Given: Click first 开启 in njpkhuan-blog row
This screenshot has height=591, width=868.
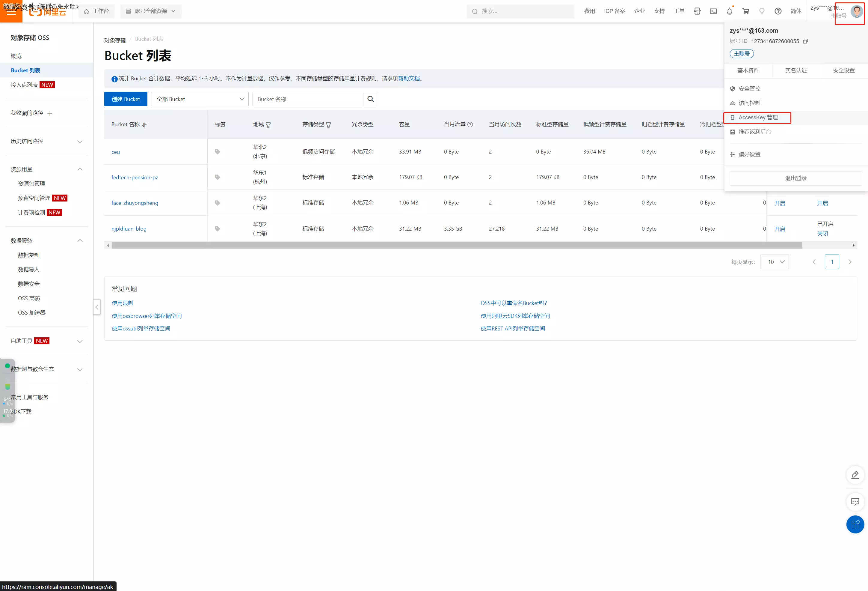Looking at the screenshot, I should click(x=780, y=229).
